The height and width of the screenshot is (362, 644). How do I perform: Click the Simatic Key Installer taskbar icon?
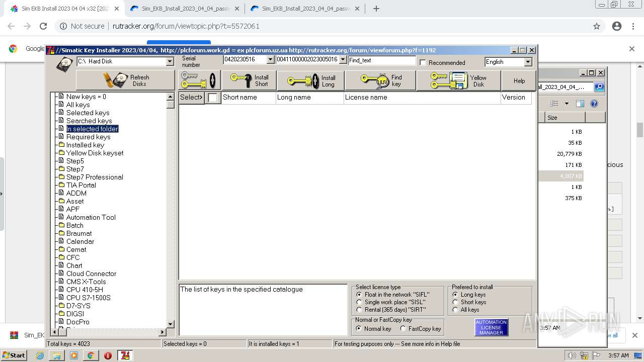click(x=125, y=355)
